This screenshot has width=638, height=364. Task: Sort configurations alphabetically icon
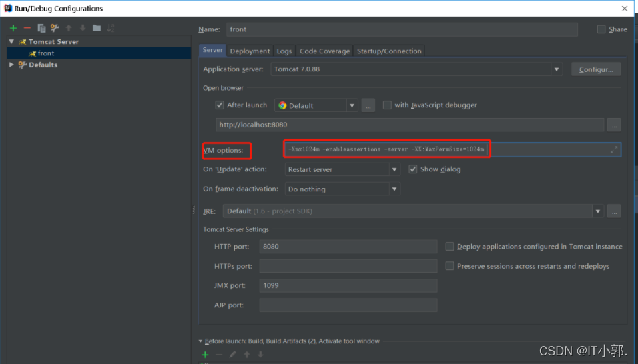111,28
